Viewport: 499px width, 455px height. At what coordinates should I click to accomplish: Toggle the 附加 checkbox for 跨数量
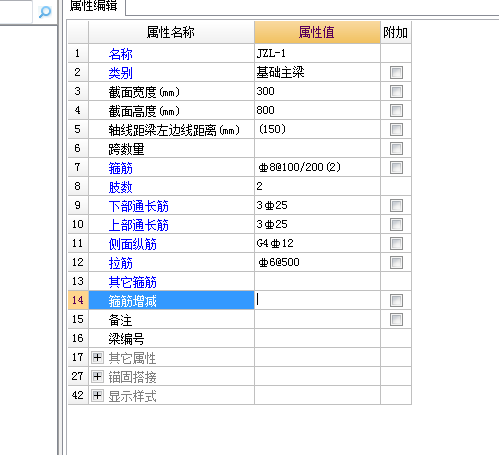click(x=396, y=148)
